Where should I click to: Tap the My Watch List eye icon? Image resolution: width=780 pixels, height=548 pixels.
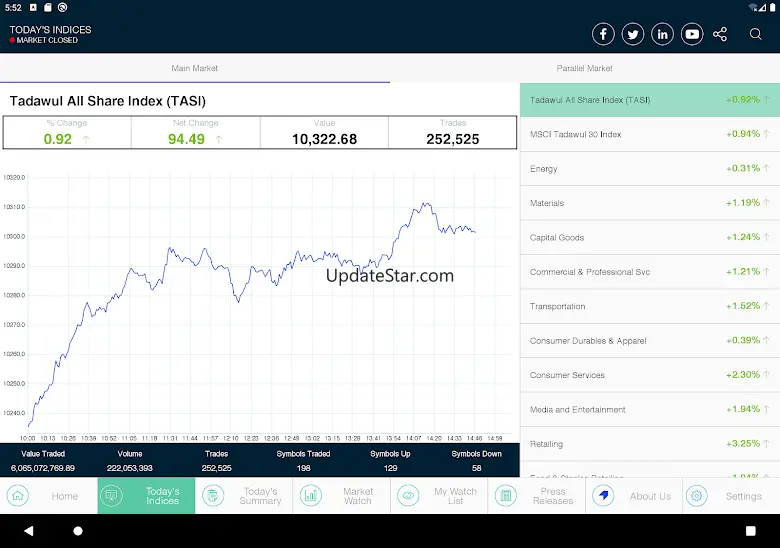tap(408, 496)
